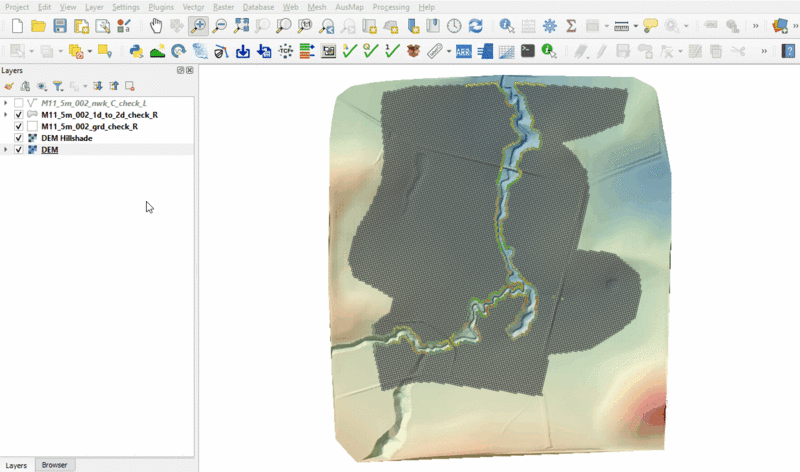Switch to the Browser tab
Screen dimensions: 800x472
(54, 465)
